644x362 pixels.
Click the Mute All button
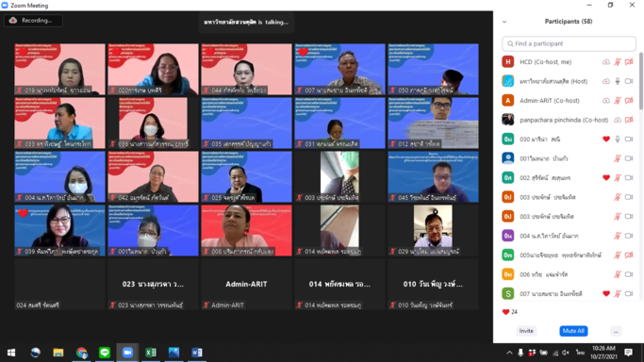point(573,331)
